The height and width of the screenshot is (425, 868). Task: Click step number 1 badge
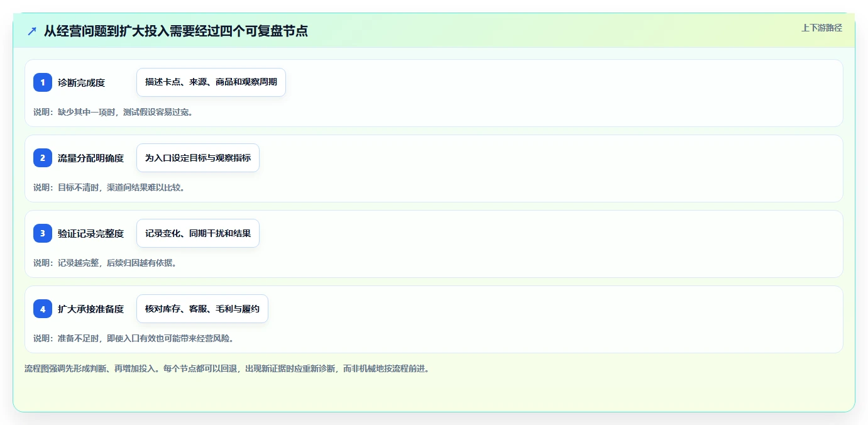coord(43,82)
